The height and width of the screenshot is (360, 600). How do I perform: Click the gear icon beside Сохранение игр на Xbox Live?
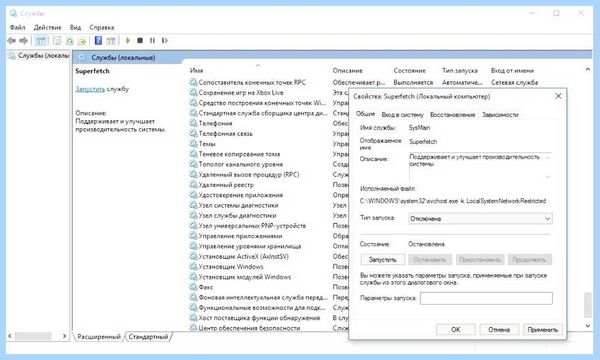(193, 93)
